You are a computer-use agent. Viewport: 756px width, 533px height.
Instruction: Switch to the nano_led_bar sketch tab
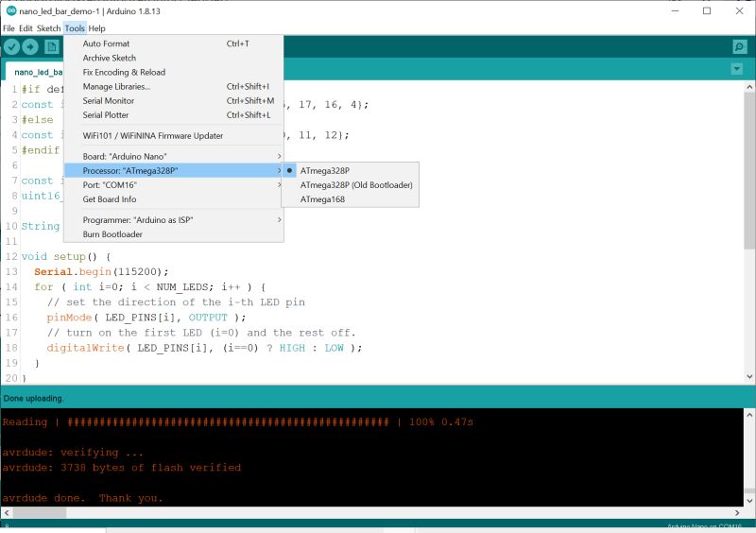[35, 72]
